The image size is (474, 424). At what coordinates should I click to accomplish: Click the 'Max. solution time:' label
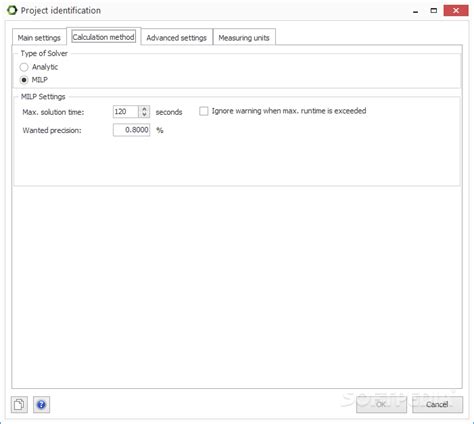click(x=53, y=112)
